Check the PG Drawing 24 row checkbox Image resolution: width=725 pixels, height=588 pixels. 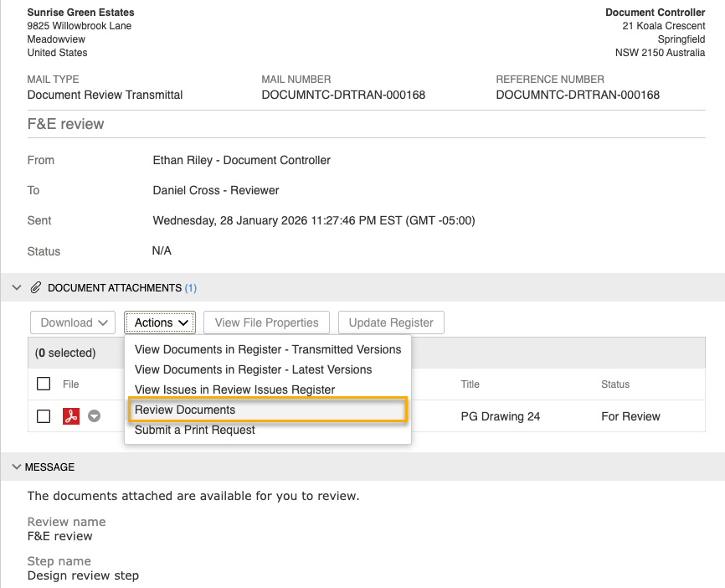44,416
